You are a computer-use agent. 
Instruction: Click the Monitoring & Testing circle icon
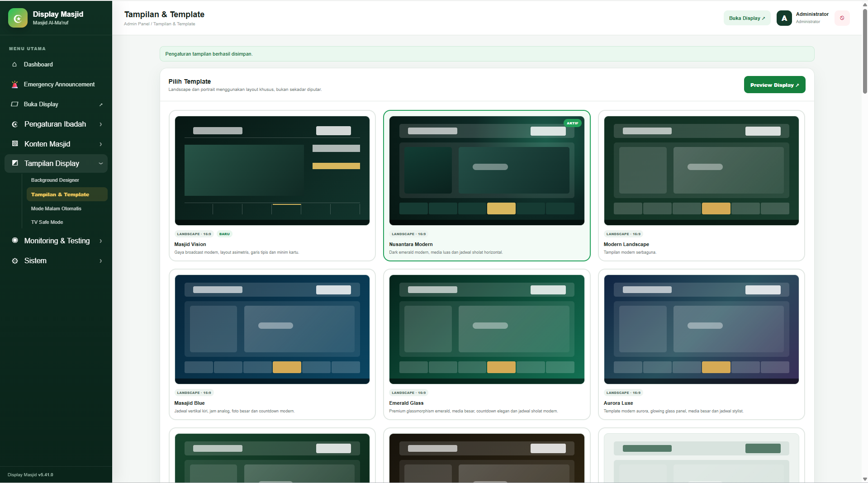(15, 241)
